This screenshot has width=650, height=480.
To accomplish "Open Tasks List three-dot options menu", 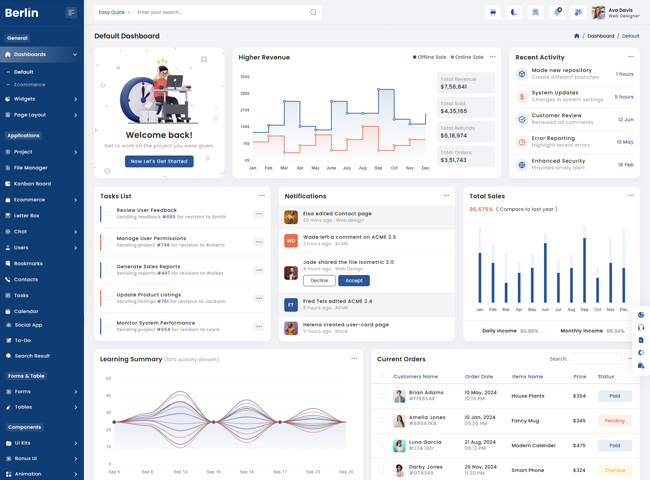I will pos(262,196).
